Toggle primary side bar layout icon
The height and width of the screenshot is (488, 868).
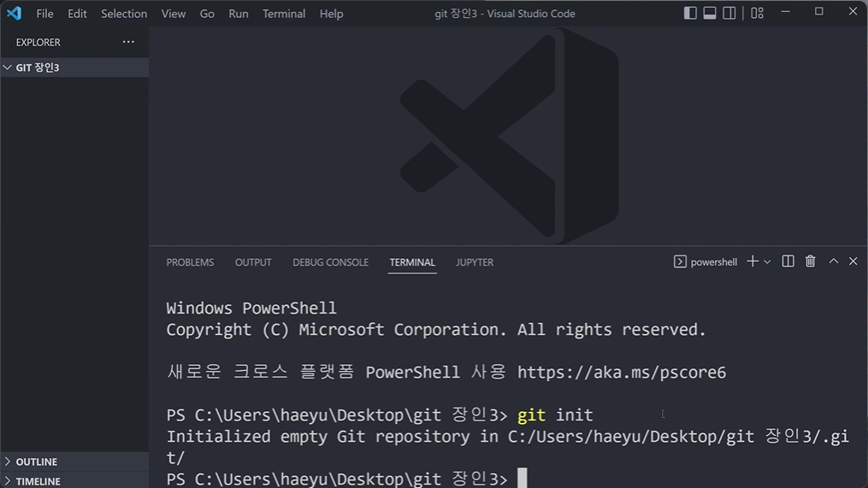690,13
